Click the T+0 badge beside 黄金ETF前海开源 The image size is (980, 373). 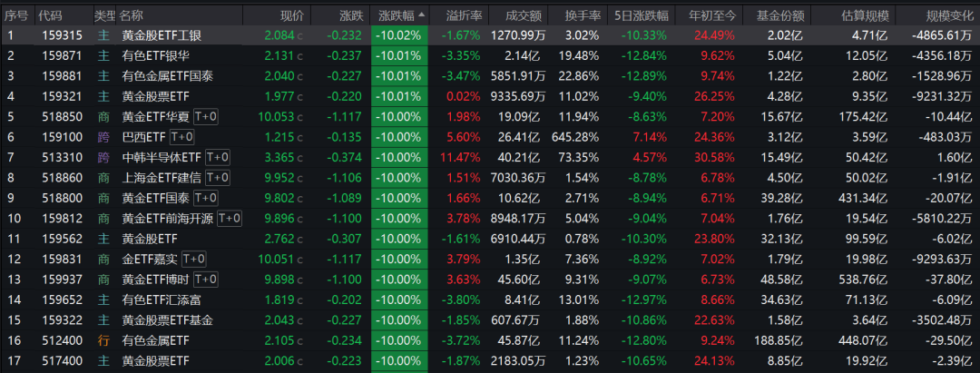pos(229,218)
